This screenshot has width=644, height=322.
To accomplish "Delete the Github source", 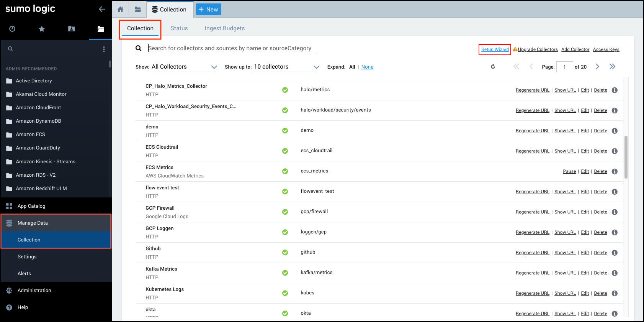I will click(600, 253).
